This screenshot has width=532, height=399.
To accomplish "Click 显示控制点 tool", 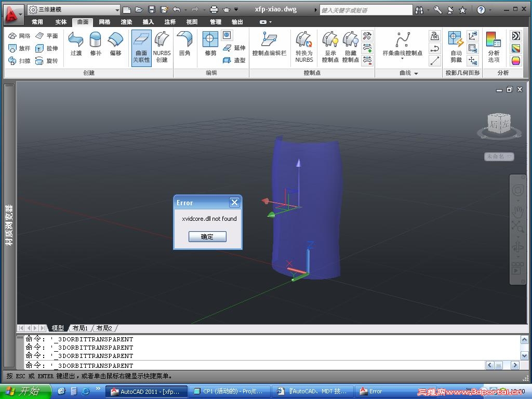I will (x=330, y=47).
